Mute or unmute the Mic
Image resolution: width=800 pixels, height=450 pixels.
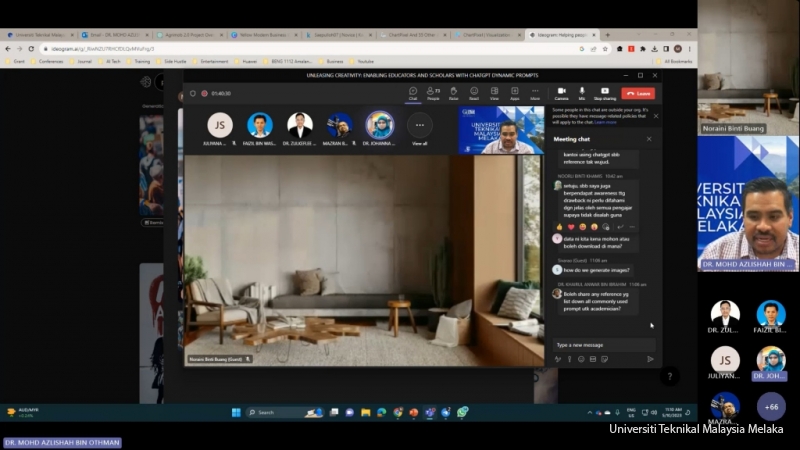[582, 92]
